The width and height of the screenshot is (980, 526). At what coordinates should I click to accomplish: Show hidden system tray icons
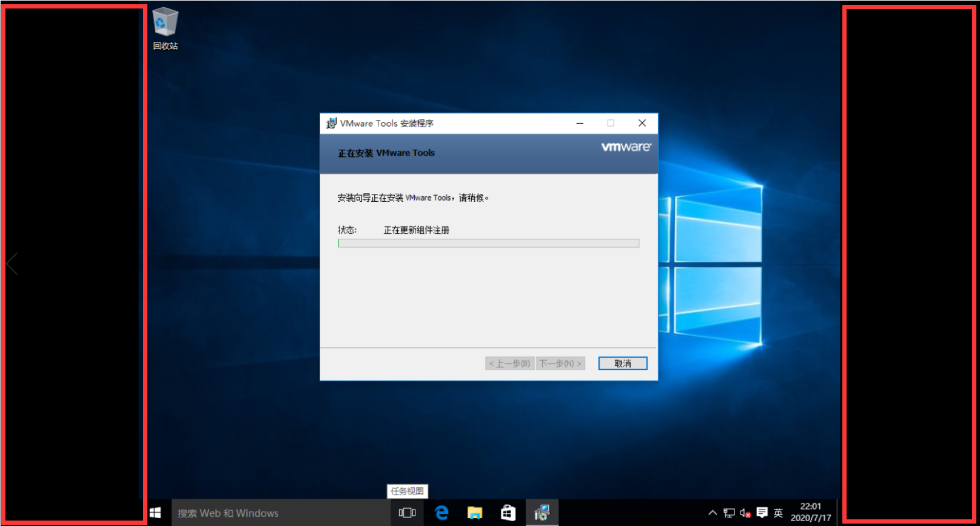pos(713,513)
